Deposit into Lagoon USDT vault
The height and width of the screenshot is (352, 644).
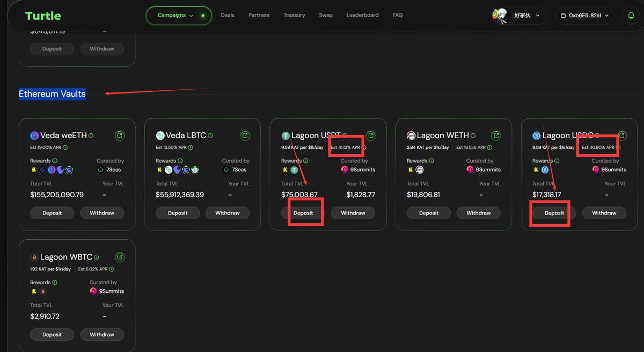pos(303,213)
